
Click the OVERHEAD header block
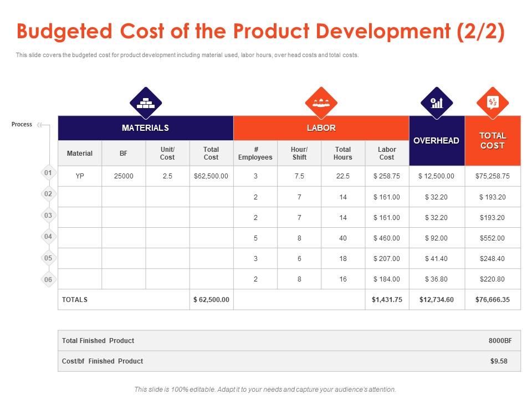point(437,140)
